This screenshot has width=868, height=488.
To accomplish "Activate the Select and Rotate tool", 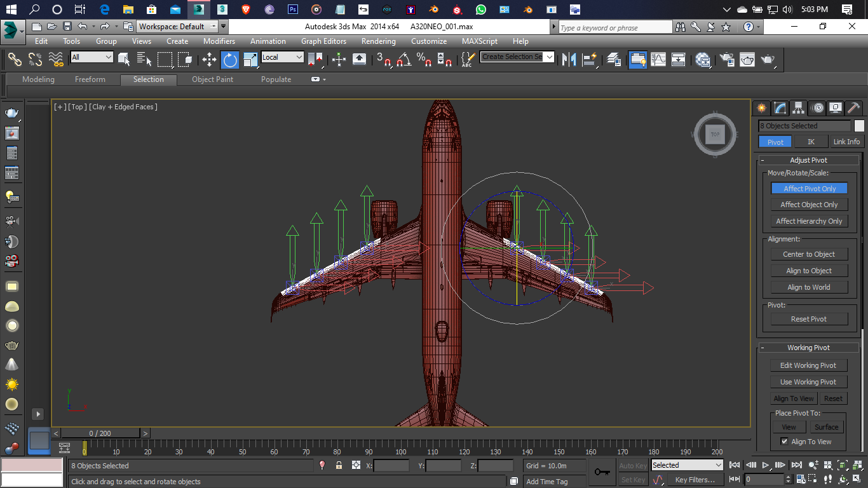I will (230, 60).
